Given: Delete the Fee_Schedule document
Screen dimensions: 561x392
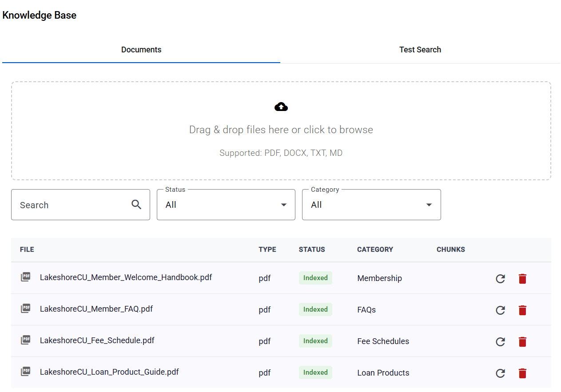Looking at the screenshot, I should pos(522,342).
